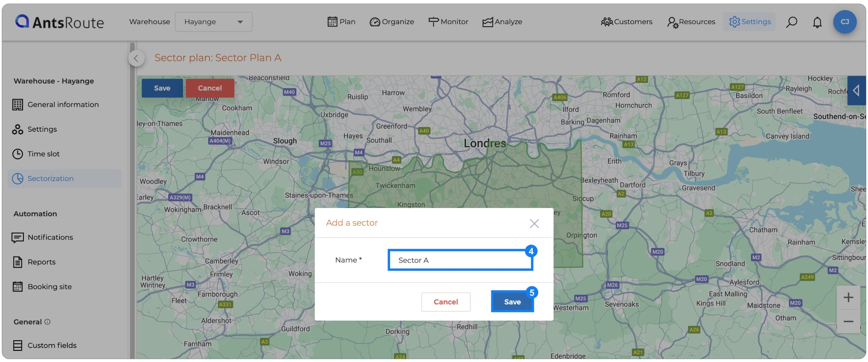868x362 pixels.
Task: Close the Add a sector dialog
Action: [x=534, y=223]
